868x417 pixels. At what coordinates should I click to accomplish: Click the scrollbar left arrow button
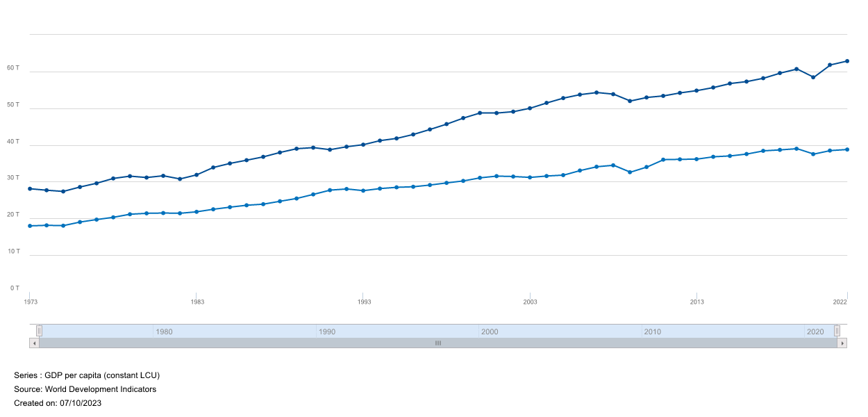point(34,343)
